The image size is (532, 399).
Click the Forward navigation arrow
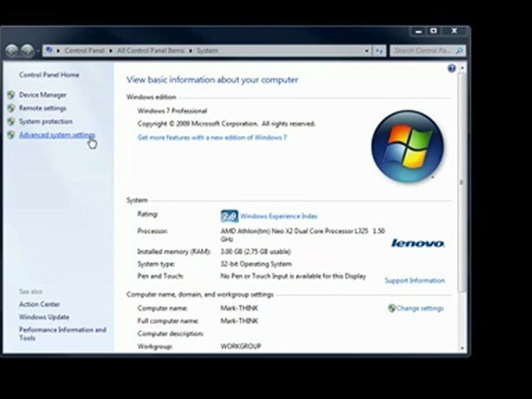click(27, 50)
